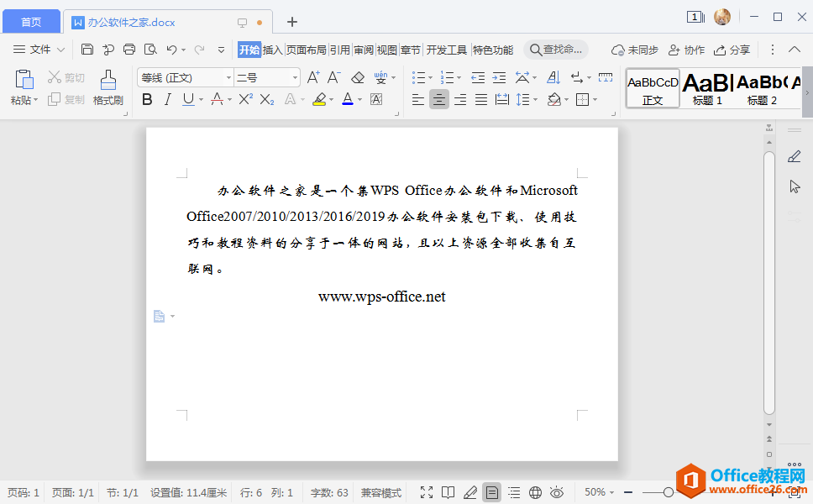The image size is (813, 504).
Task: Decrease font size with A- icon
Action: pyautogui.click(x=334, y=77)
